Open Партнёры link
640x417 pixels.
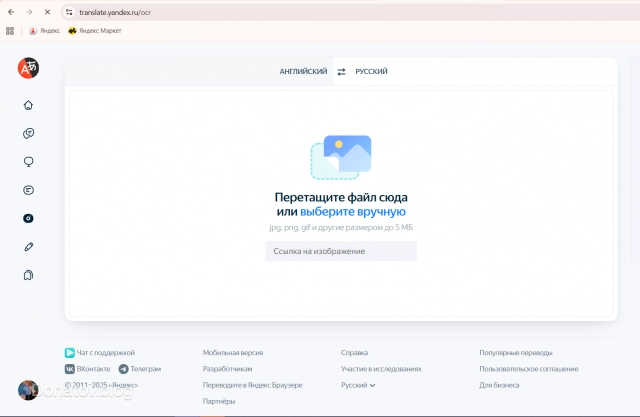tap(219, 401)
